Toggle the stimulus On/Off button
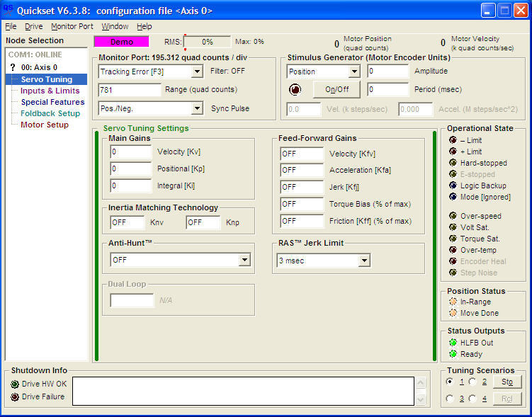The height and width of the screenshot is (417, 532). tap(336, 89)
